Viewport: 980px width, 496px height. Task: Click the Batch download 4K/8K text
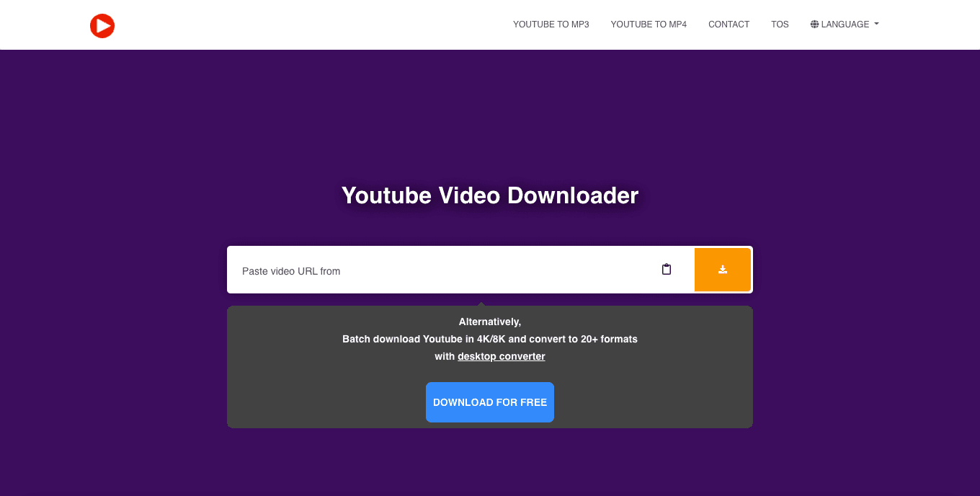pos(490,339)
